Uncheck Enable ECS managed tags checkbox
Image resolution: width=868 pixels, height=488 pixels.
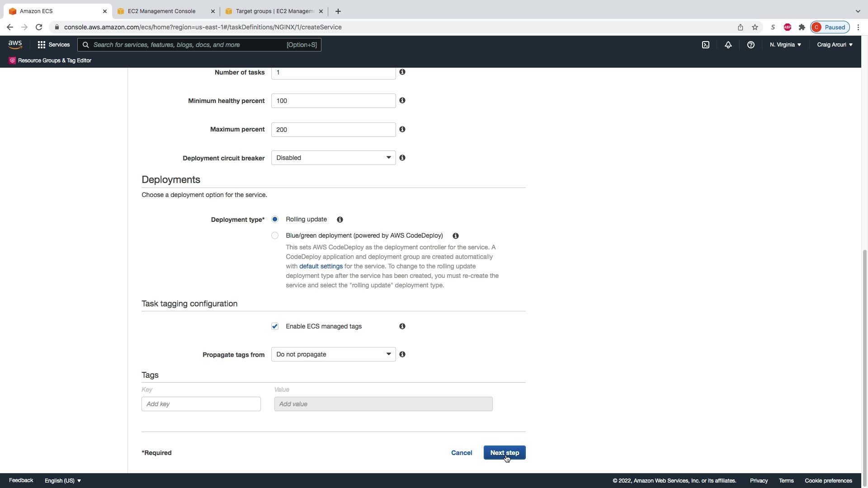point(275,326)
